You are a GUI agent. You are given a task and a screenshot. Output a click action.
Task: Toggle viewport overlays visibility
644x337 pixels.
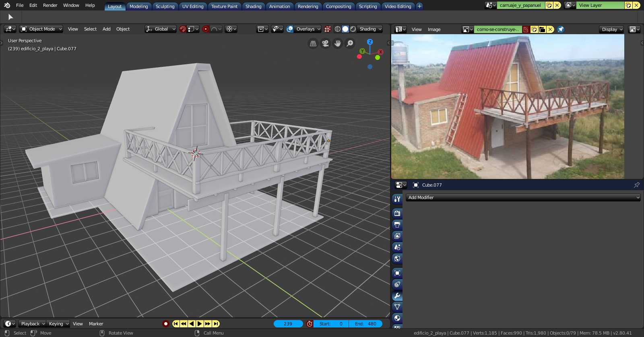coord(290,29)
